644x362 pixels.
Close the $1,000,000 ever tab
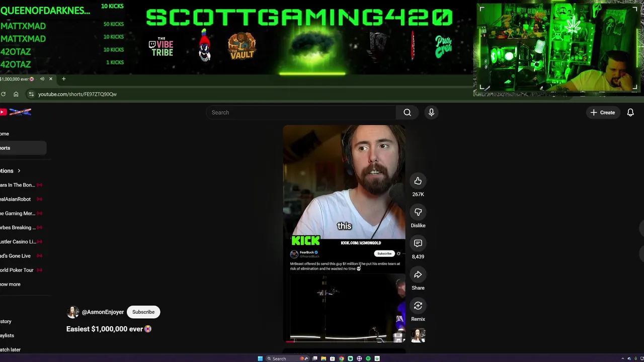50,79
